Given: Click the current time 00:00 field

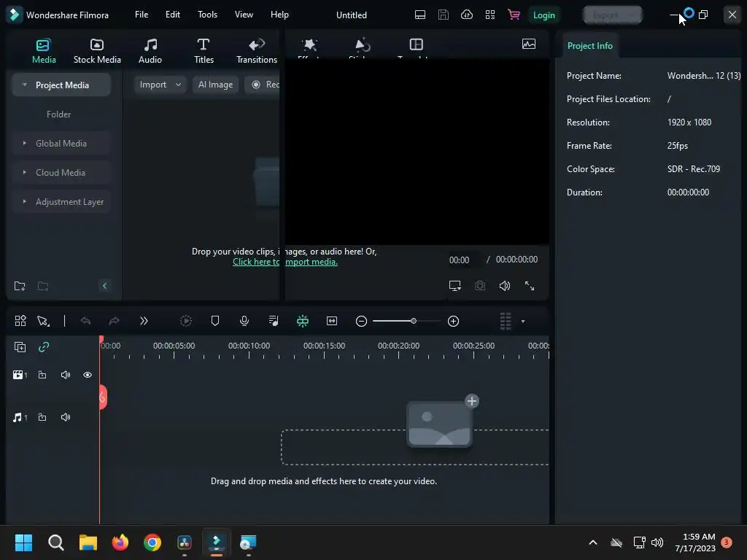Looking at the screenshot, I should pyautogui.click(x=460, y=260).
